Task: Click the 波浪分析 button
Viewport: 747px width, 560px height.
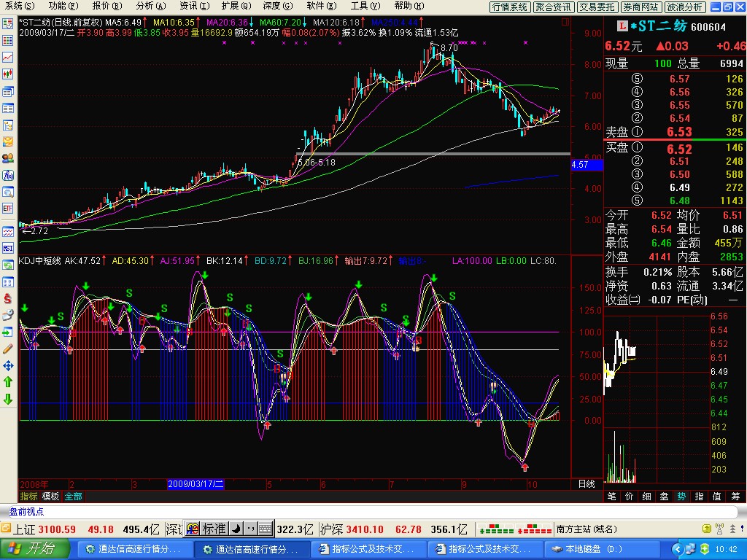Action: pos(684,7)
